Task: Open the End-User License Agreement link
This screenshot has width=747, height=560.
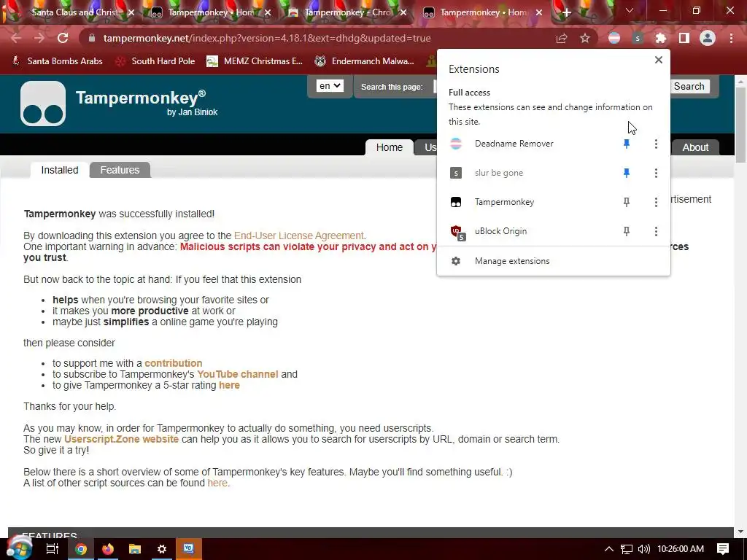Action: pyautogui.click(x=298, y=236)
